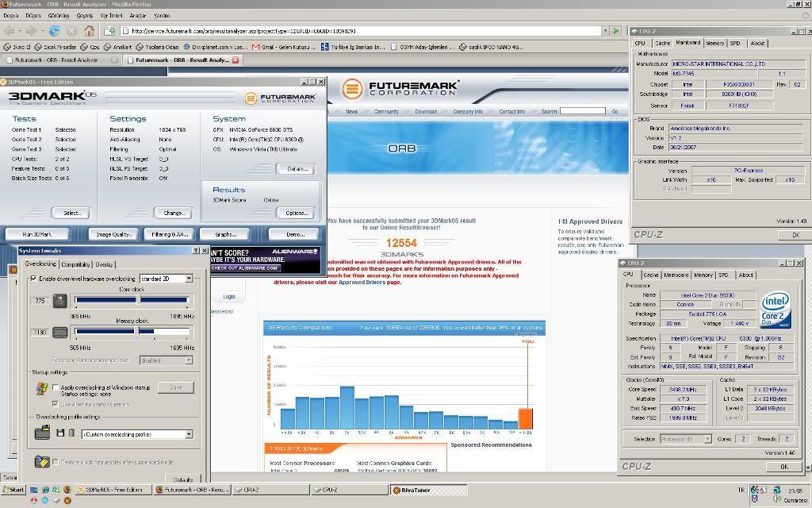
Task: Switch to 3DMark05 - Free Edition taskbar button
Action: pyautogui.click(x=113, y=489)
